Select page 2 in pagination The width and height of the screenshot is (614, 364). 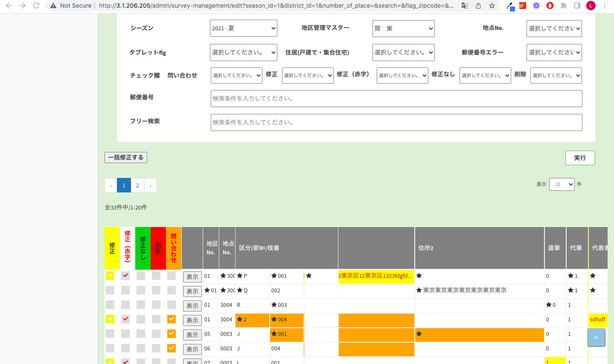pos(137,185)
